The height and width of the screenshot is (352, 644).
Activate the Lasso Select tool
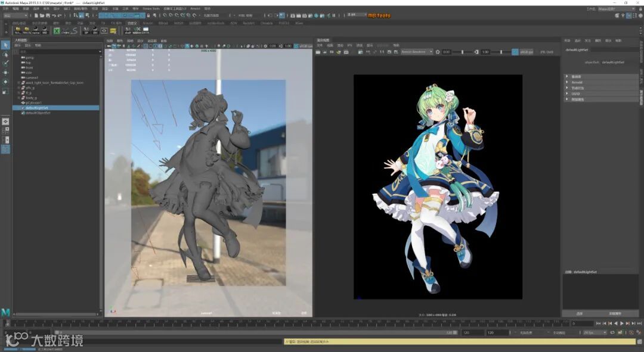5,54
